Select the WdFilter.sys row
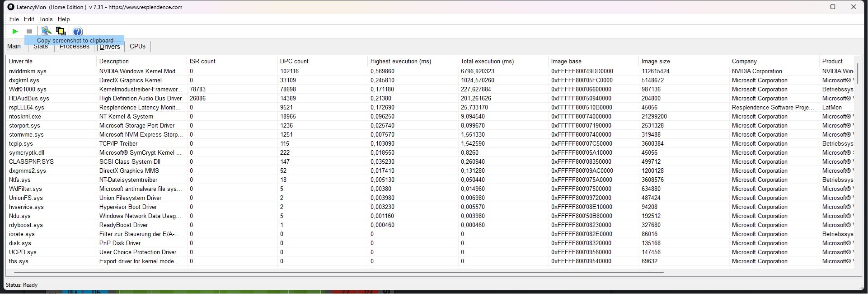 pyautogui.click(x=430, y=189)
